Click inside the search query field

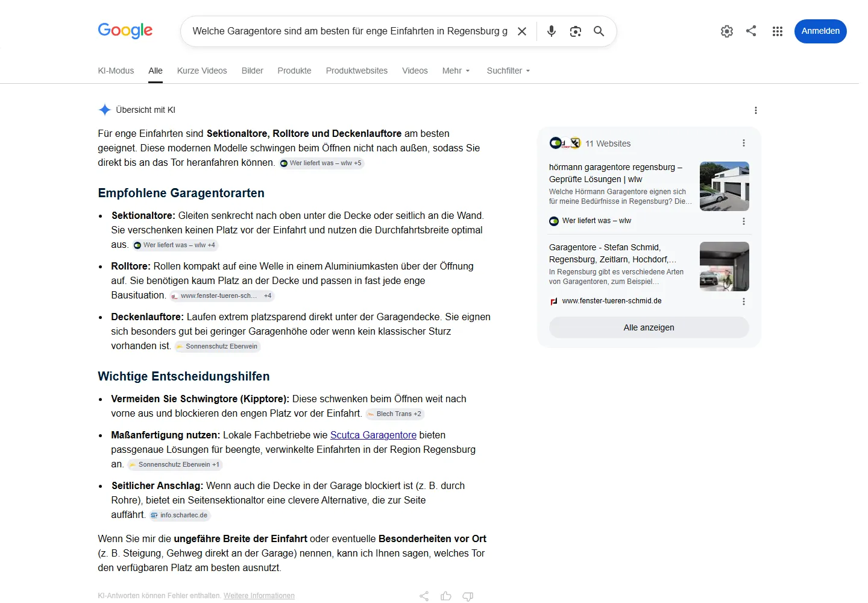tap(350, 31)
